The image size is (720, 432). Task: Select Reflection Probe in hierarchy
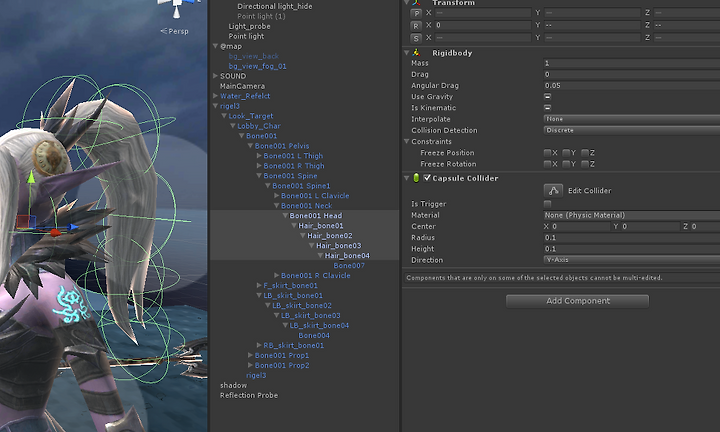point(248,395)
